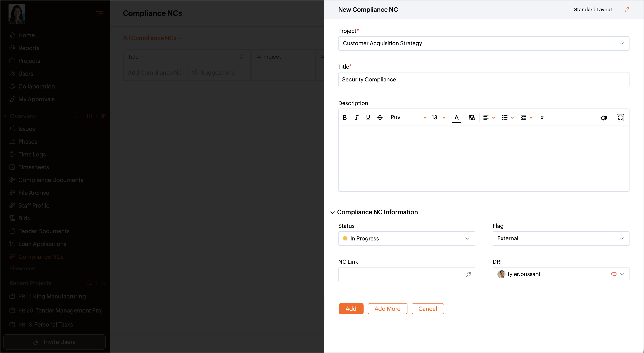Apply bold formatting in Description toolbar

pyautogui.click(x=345, y=117)
